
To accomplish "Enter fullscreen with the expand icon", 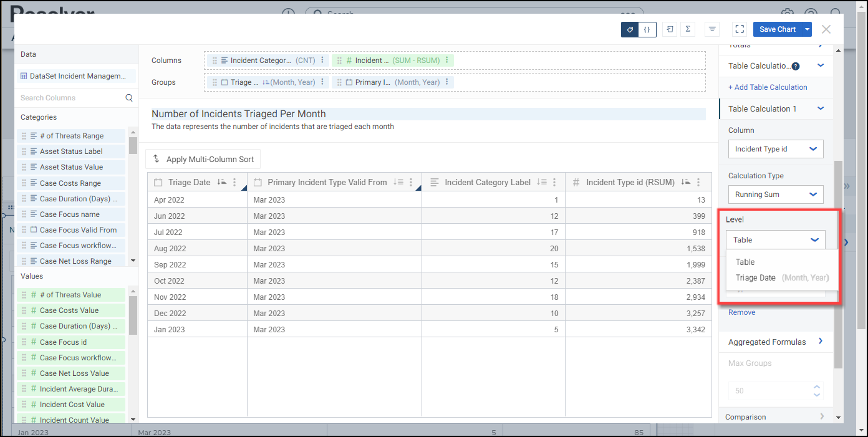I will [x=740, y=29].
